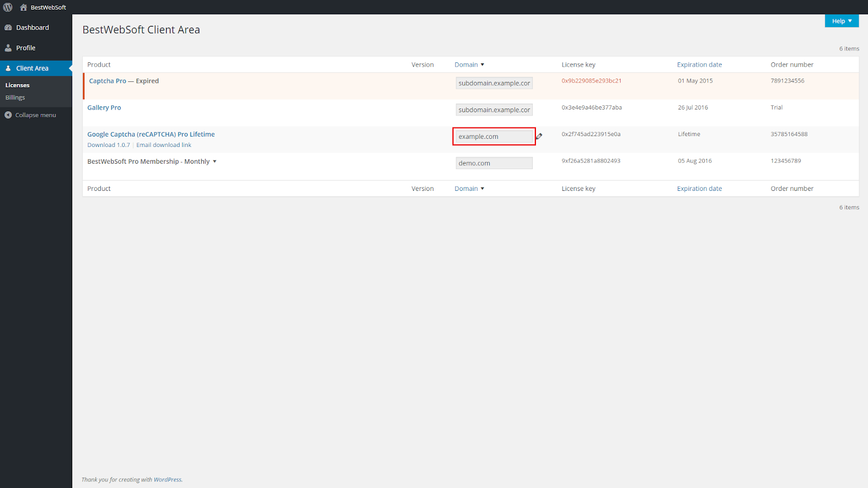Image resolution: width=868 pixels, height=488 pixels.
Task: Open the Licenses submenu
Action: pos(17,85)
